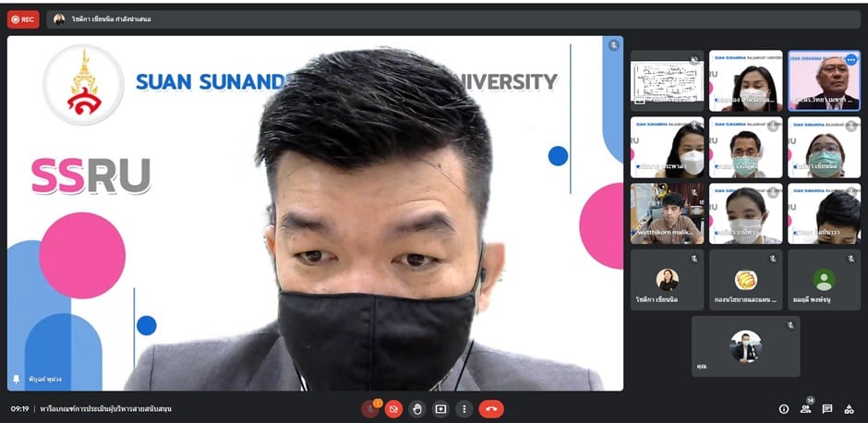Open the activities panel
868x423 pixels.
point(849,409)
